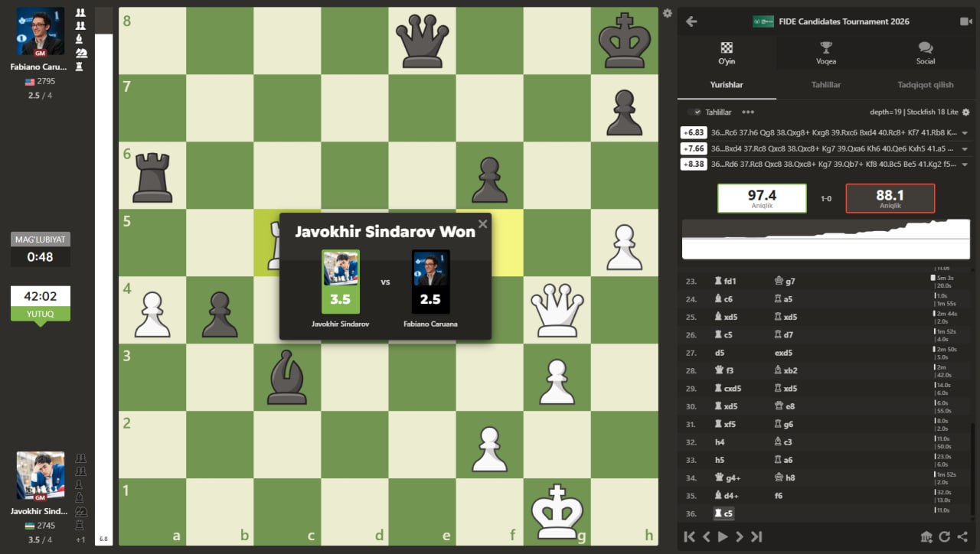Open the Tadqiqot qilish tab
The height and width of the screenshot is (554, 980).
click(925, 85)
